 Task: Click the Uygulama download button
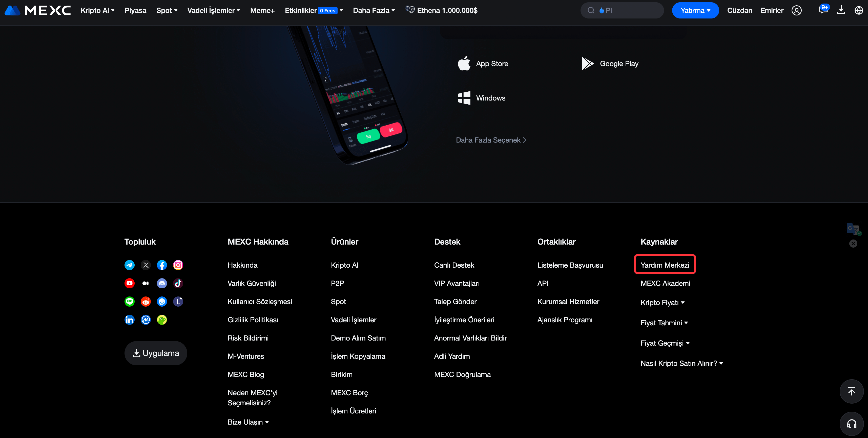156,353
